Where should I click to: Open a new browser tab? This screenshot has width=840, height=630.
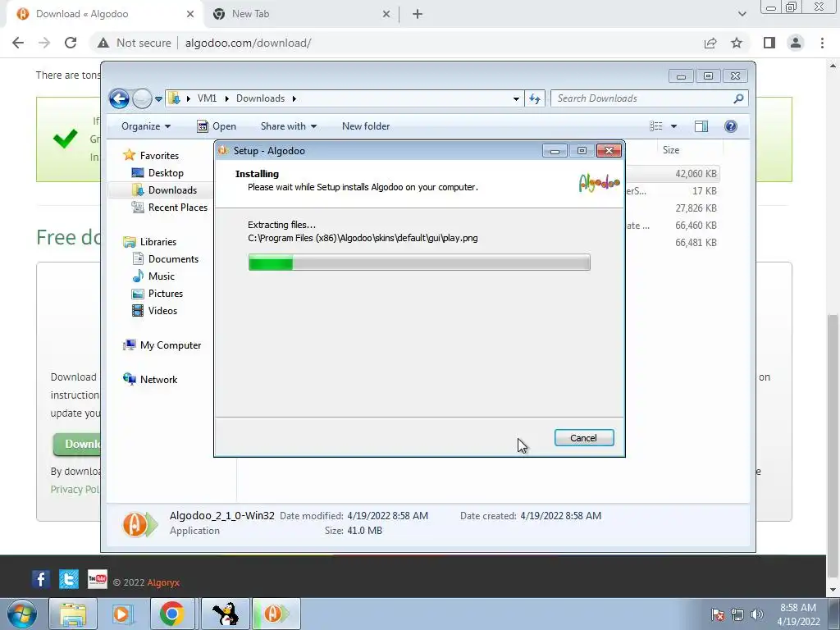[x=418, y=14]
